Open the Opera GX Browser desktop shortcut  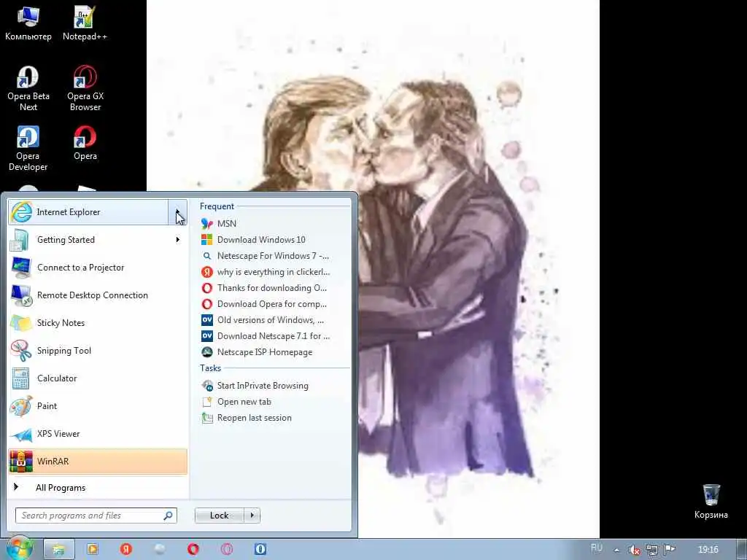pyautogui.click(x=85, y=88)
